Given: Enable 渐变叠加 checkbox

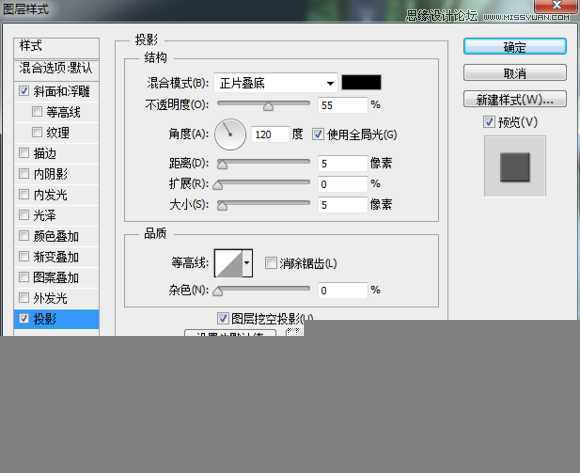Looking at the screenshot, I should (x=24, y=256).
